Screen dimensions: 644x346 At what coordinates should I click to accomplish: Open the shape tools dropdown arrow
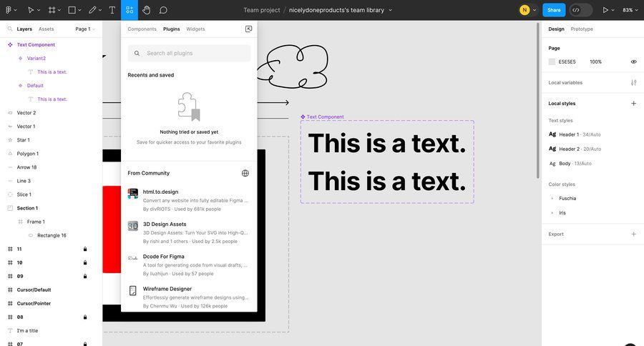[x=79, y=10]
